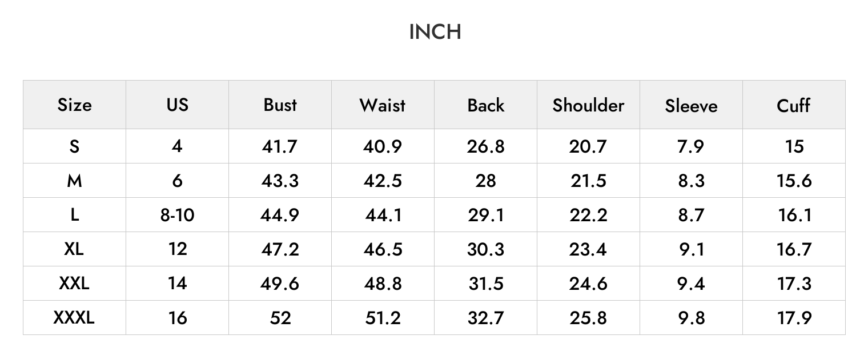Select the Size column header
The width and height of the screenshot is (868, 343).
[x=74, y=105]
